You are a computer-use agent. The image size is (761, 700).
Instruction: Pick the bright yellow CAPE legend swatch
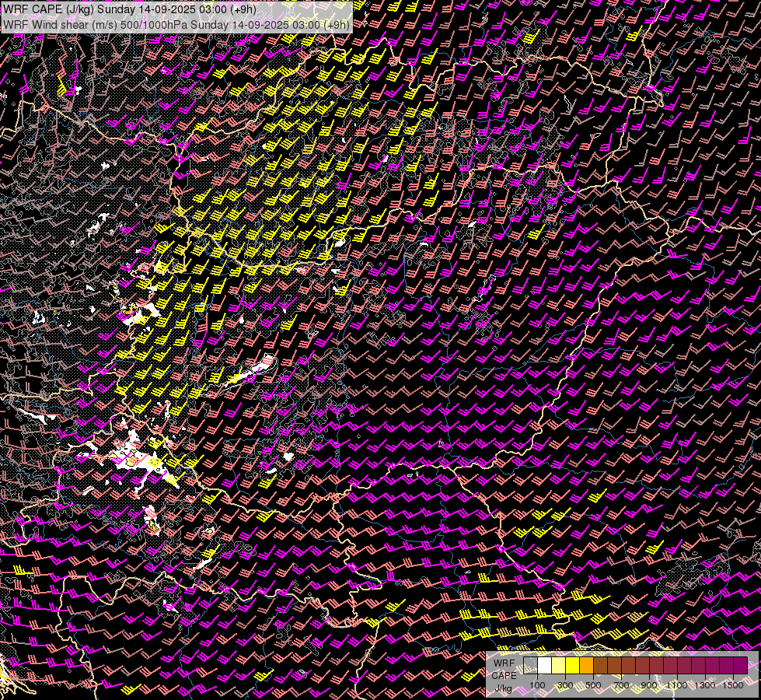572,665
